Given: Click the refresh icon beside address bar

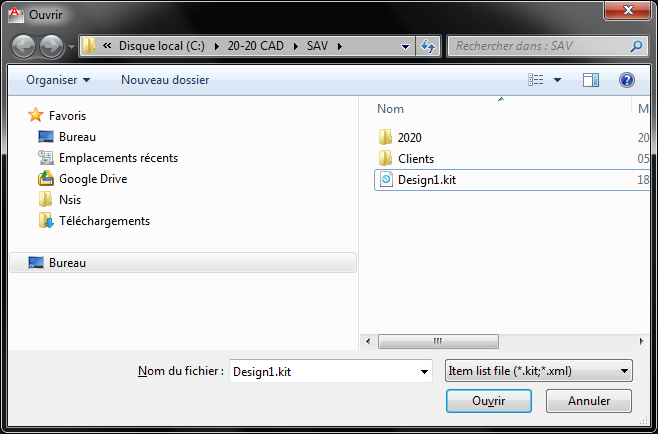Looking at the screenshot, I should (428, 46).
